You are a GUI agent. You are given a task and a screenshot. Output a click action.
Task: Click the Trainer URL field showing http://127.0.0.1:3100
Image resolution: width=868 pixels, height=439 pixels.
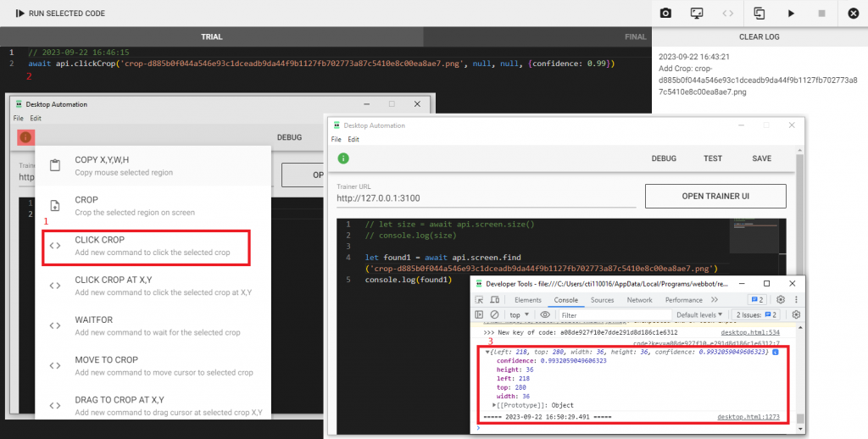[x=486, y=197]
